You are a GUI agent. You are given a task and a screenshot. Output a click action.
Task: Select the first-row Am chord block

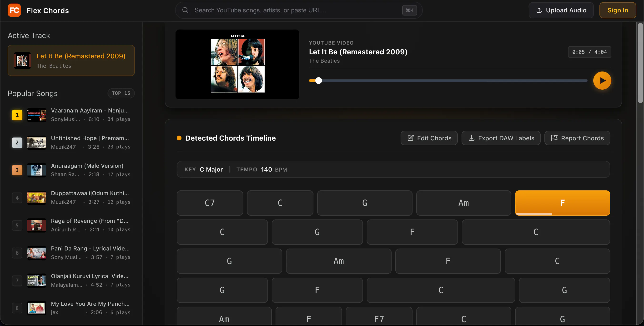point(463,203)
